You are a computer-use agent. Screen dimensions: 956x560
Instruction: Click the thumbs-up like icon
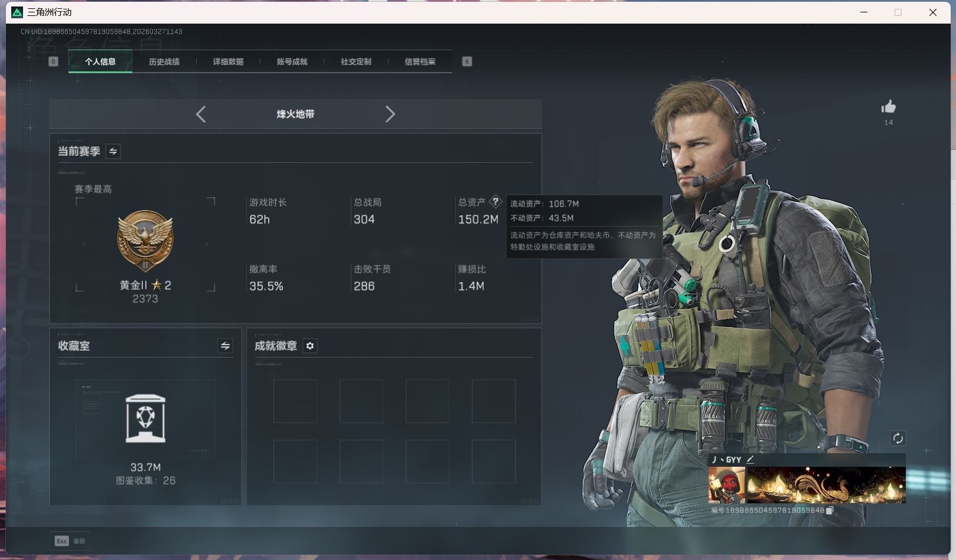(x=888, y=107)
